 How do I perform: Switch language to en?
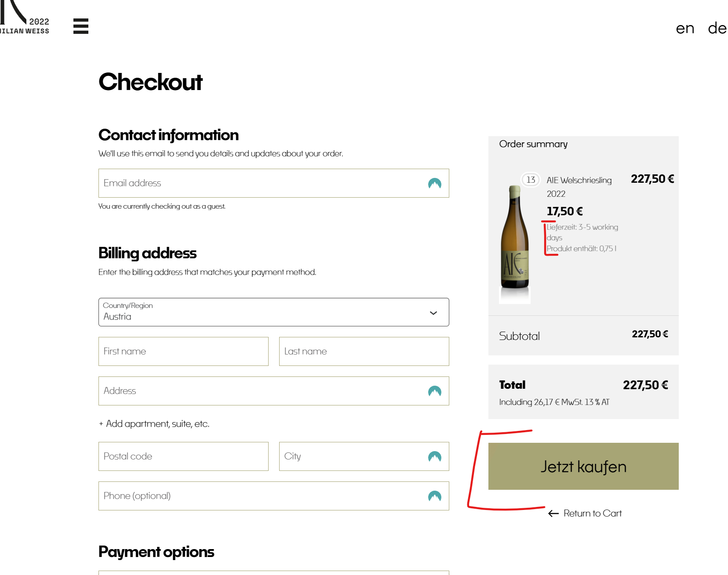pyautogui.click(x=685, y=28)
